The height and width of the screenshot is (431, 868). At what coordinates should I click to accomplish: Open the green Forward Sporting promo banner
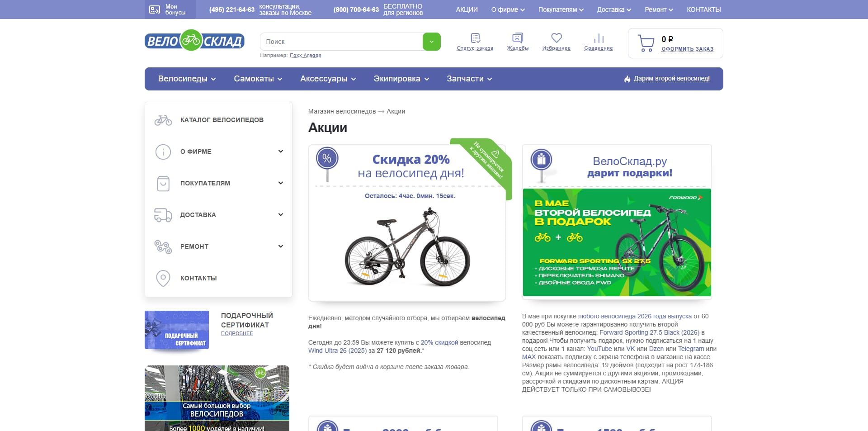point(617,242)
